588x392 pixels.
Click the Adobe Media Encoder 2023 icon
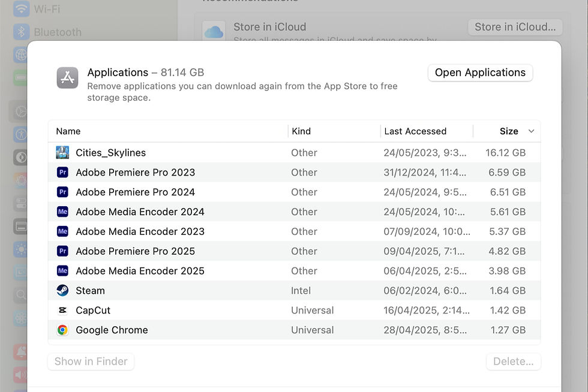[62, 231]
